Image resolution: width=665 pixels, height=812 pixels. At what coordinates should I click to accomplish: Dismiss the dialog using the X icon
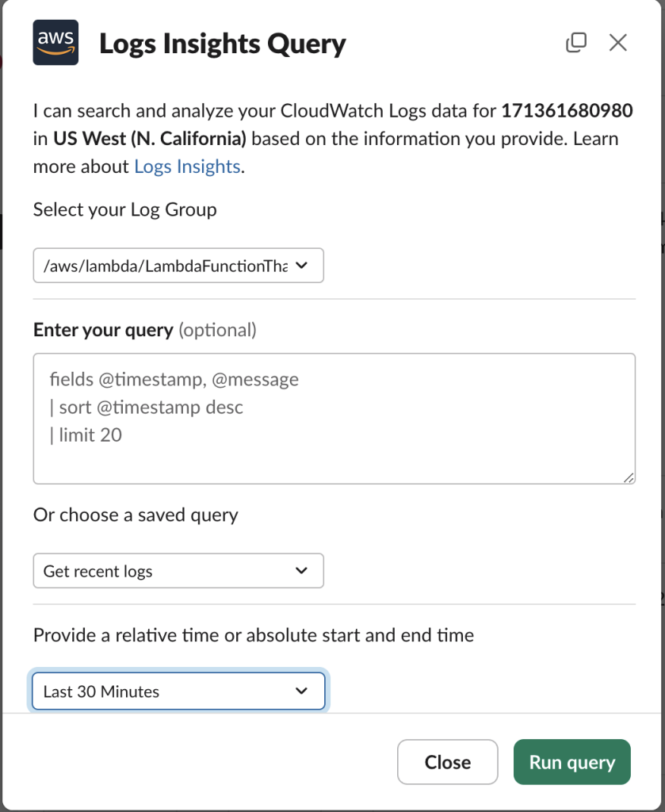click(x=617, y=43)
